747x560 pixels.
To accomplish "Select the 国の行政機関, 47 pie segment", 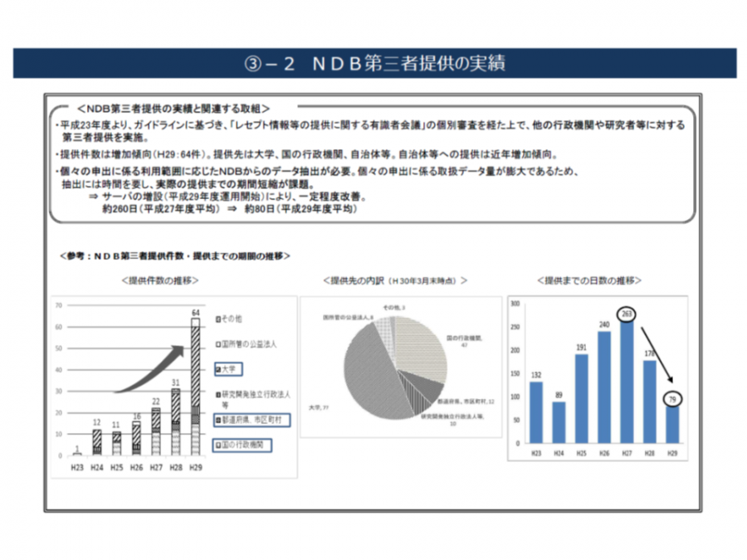I will (x=464, y=341).
